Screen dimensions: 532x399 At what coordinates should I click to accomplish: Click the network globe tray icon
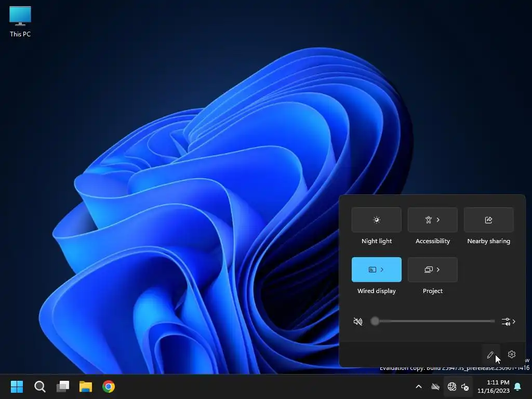click(x=451, y=387)
